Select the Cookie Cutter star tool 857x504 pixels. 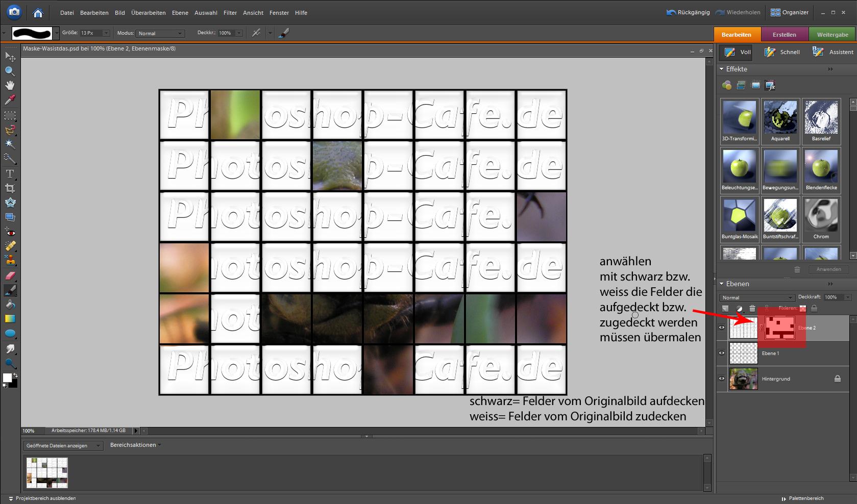pos(10,203)
